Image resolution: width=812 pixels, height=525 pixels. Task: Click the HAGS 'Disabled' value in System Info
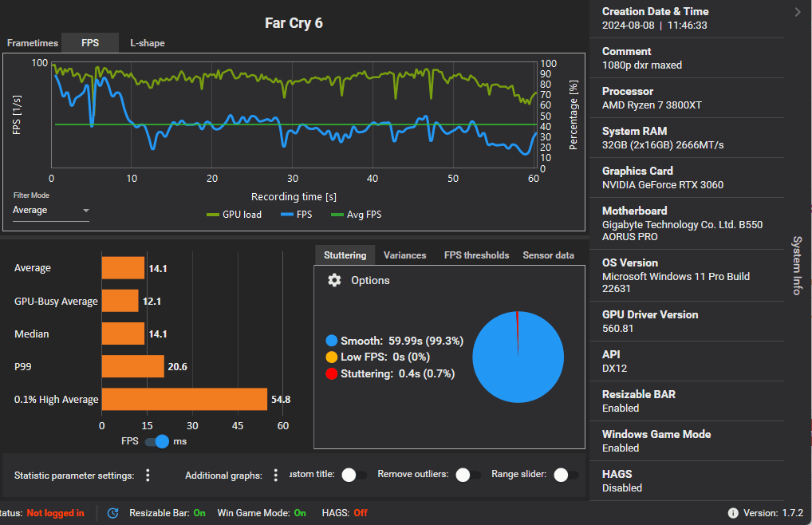[x=622, y=487]
